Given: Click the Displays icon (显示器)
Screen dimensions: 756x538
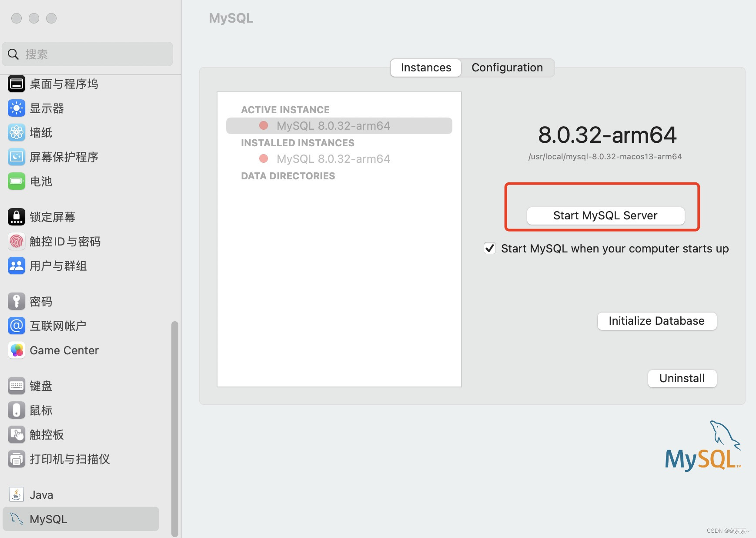Looking at the screenshot, I should click(17, 108).
